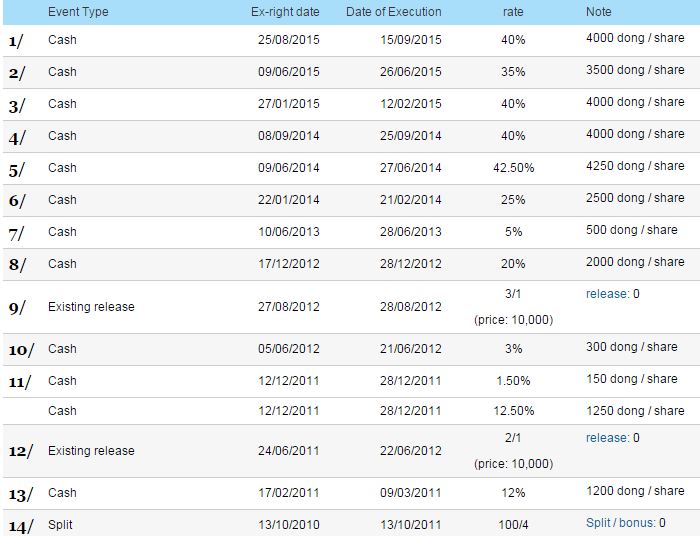The width and height of the screenshot is (700, 536).
Task: Select the 42.50% rate cell
Action: tap(513, 168)
